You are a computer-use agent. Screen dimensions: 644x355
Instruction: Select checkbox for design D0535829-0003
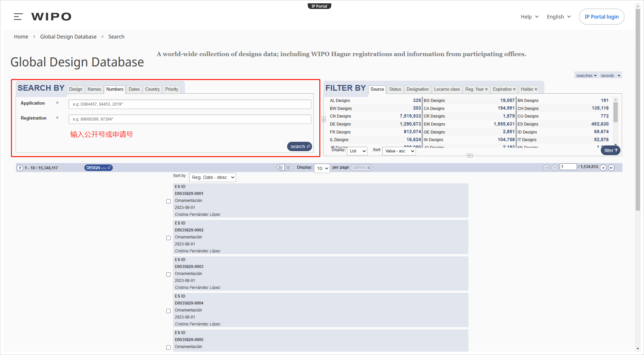tap(168, 275)
